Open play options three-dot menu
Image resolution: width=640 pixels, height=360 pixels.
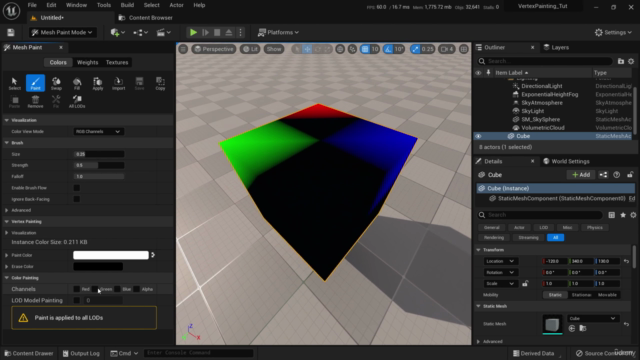240,32
